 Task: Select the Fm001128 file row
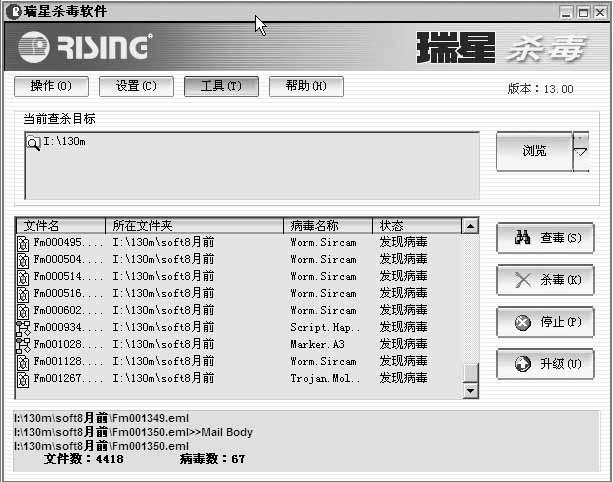coord(239,362)
